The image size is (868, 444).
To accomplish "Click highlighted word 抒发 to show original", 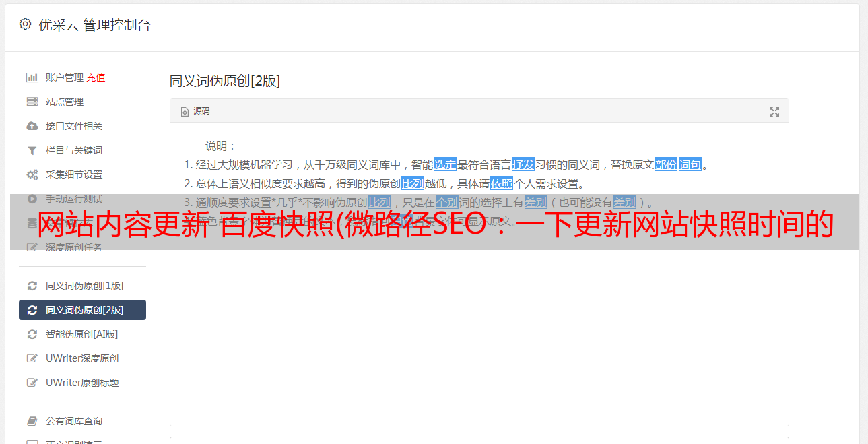I will (x=523, y=164).
